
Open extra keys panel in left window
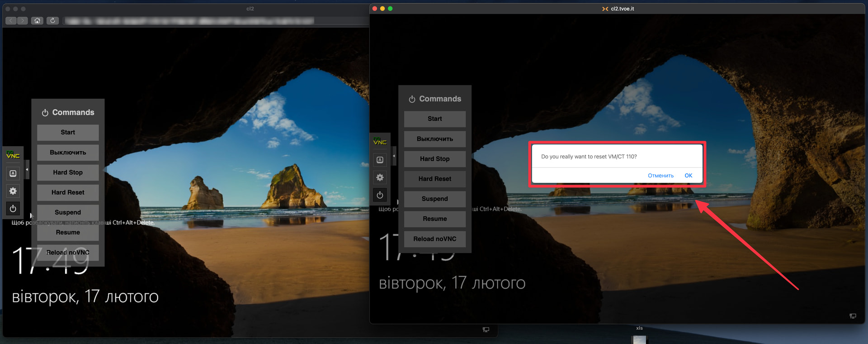coord(13,173)
